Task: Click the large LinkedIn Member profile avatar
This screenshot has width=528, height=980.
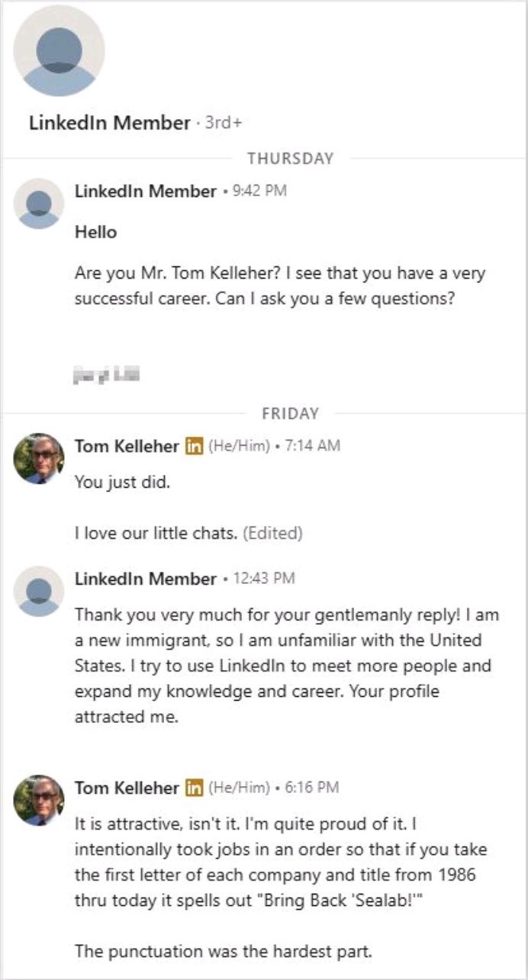Action: 59,50
